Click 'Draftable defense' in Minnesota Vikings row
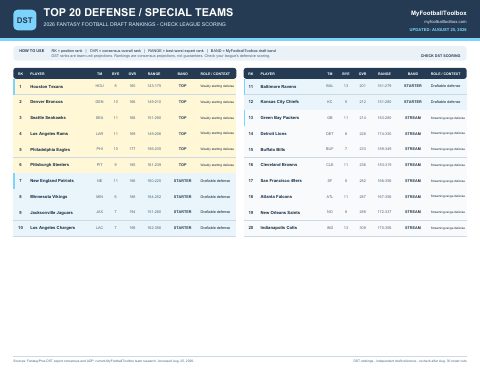Image resolution: width=480 pixels, height=371 pixels. 215,197
